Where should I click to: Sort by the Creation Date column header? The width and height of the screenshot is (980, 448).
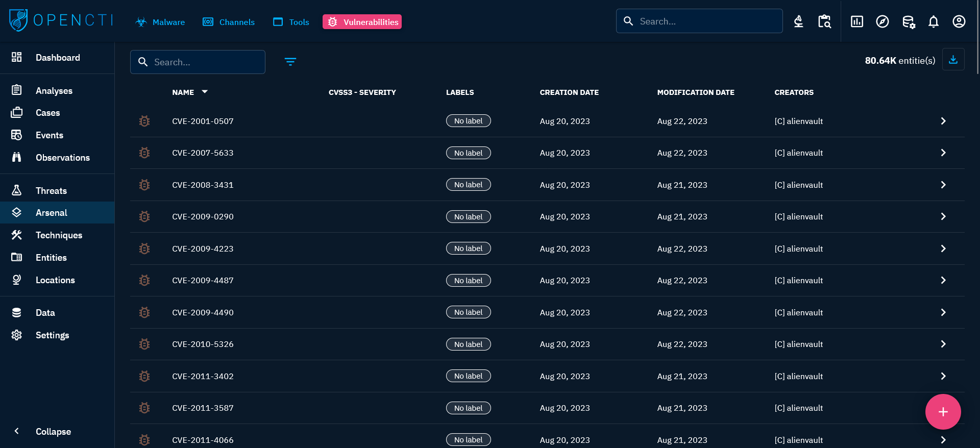click(x=569, y=92)
